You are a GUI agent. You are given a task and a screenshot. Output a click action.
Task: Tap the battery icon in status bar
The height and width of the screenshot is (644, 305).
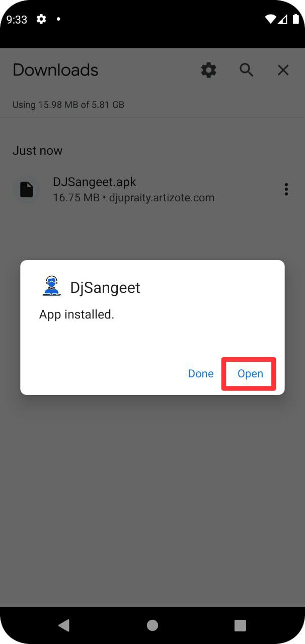point(296,19)
